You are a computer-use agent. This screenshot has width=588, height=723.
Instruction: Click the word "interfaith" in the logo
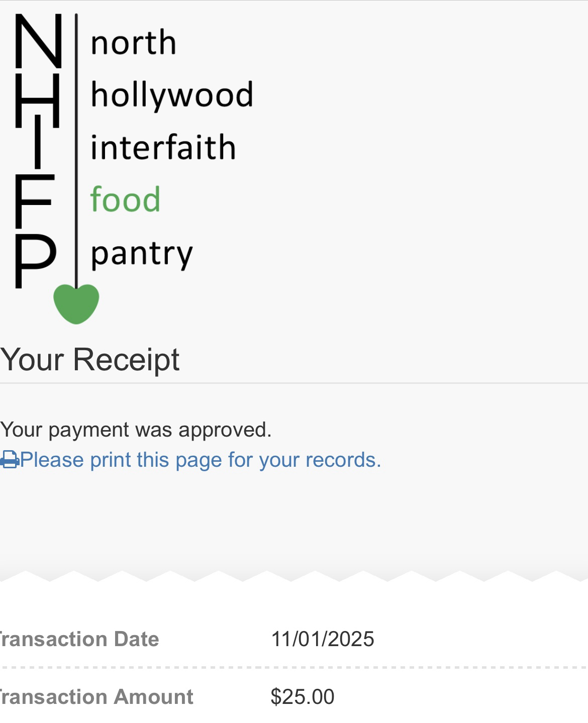[x=163, y=147]
